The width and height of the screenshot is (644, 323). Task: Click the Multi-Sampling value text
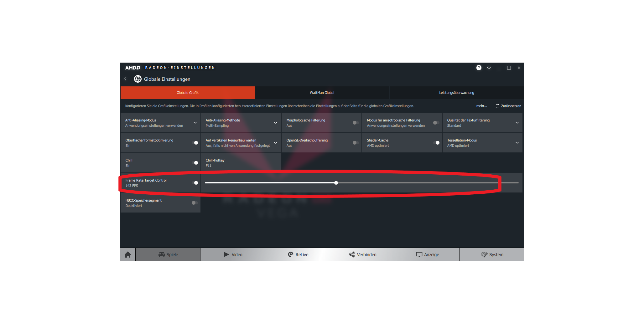tap(217, 126)
